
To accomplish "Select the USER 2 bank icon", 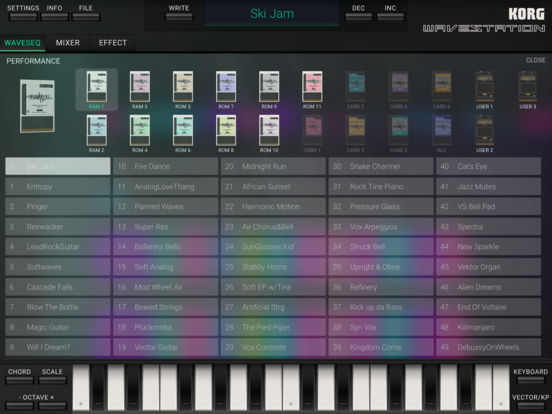I will point(485,130).
